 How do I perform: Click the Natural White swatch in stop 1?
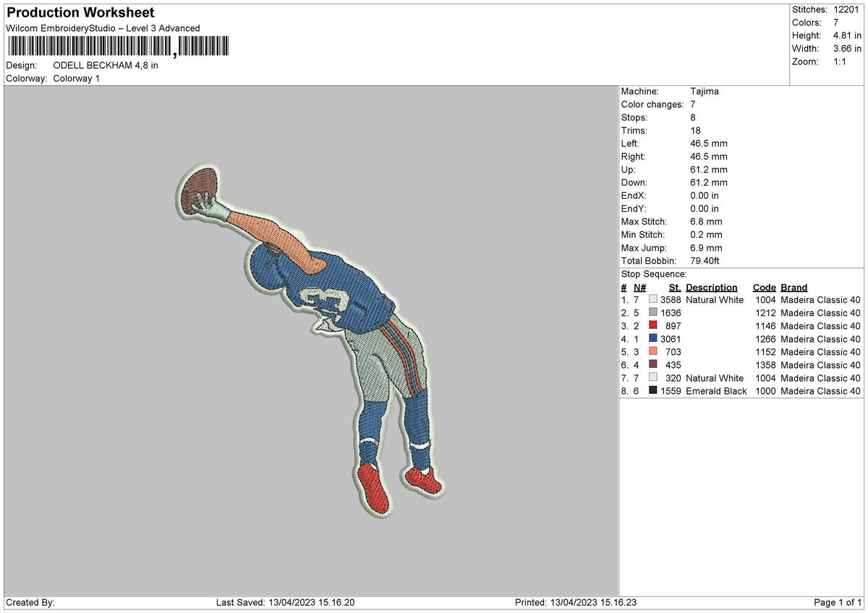pyautogui.click(x=653, y=299)
